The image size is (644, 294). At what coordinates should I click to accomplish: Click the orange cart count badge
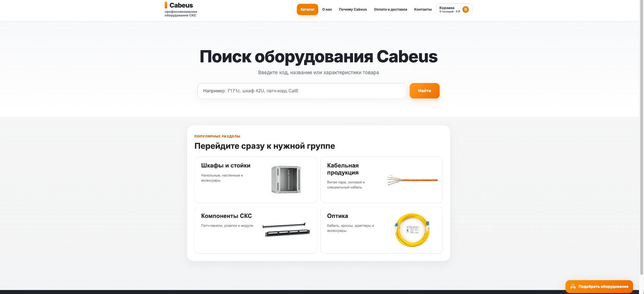click(465, 9)
